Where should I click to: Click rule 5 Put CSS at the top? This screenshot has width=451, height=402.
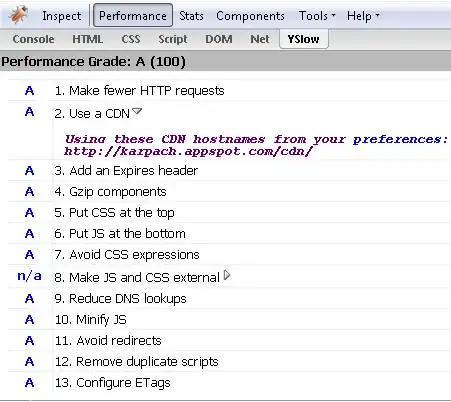tap(115, 213)
